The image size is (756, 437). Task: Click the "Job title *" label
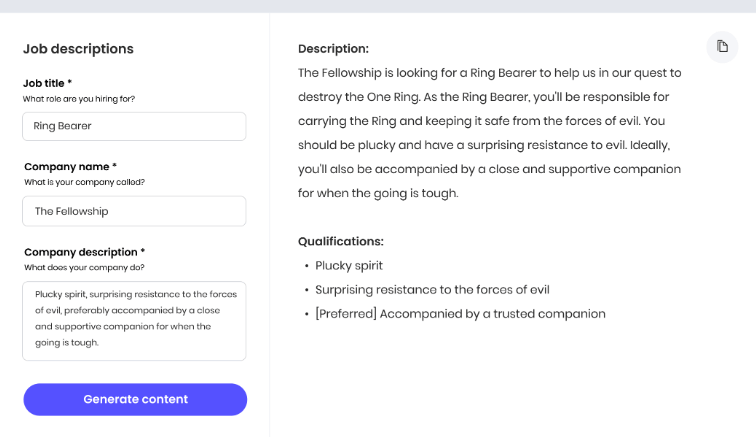tap(48, 83)
